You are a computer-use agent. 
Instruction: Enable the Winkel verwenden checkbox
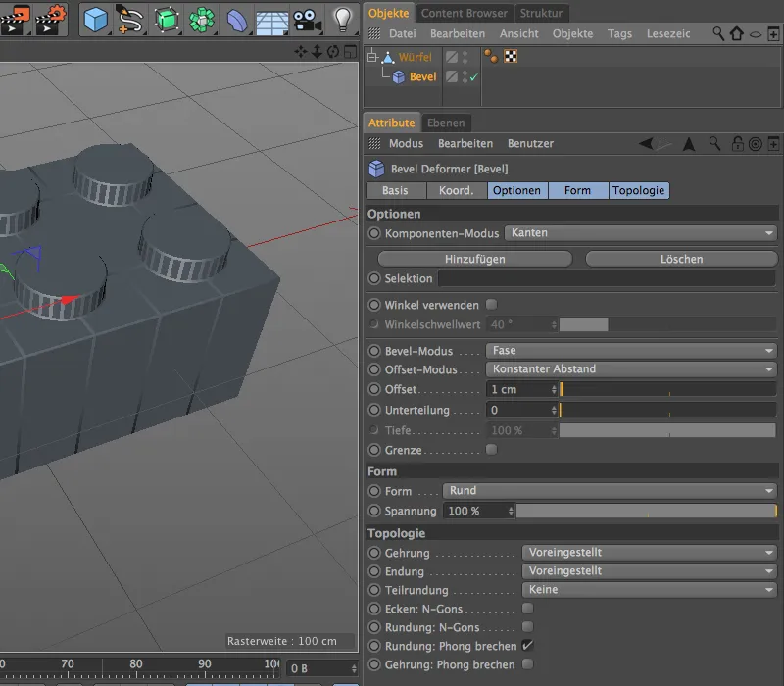[491, 304]
